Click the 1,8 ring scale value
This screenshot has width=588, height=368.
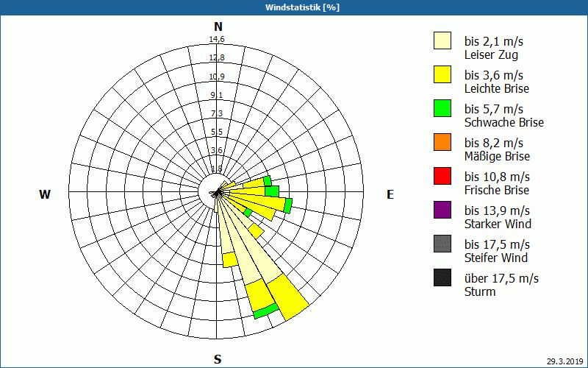tap(217, 169)
